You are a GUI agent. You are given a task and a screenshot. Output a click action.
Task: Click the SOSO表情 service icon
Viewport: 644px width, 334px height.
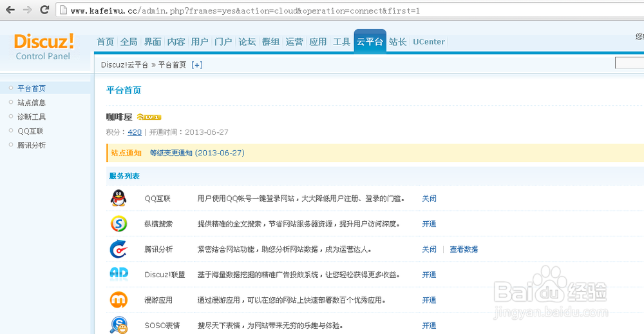(x=118, y=325)
